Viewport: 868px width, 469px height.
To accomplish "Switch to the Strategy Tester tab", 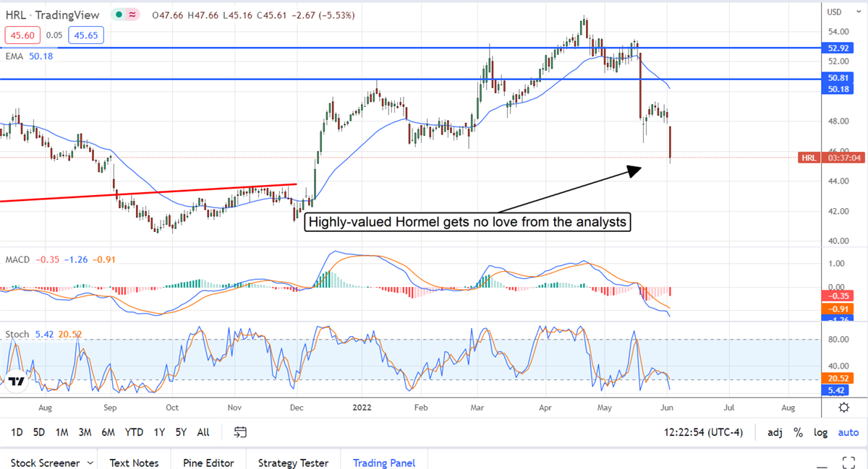I will (x=293, y=462).
